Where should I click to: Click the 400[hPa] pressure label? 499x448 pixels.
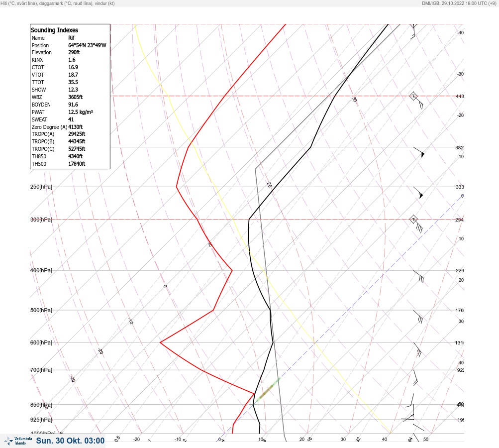41,270
